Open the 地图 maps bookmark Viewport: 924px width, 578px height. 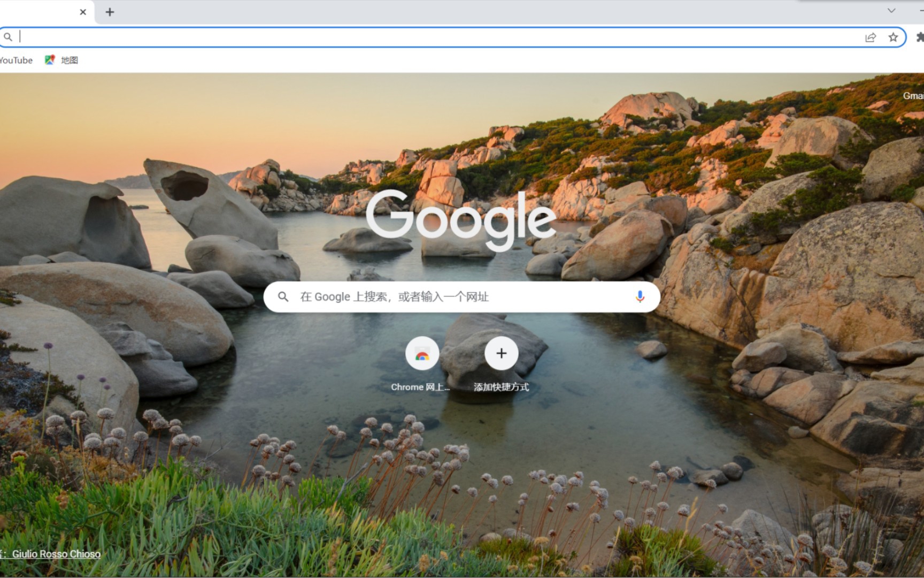[x=61, y=60]
